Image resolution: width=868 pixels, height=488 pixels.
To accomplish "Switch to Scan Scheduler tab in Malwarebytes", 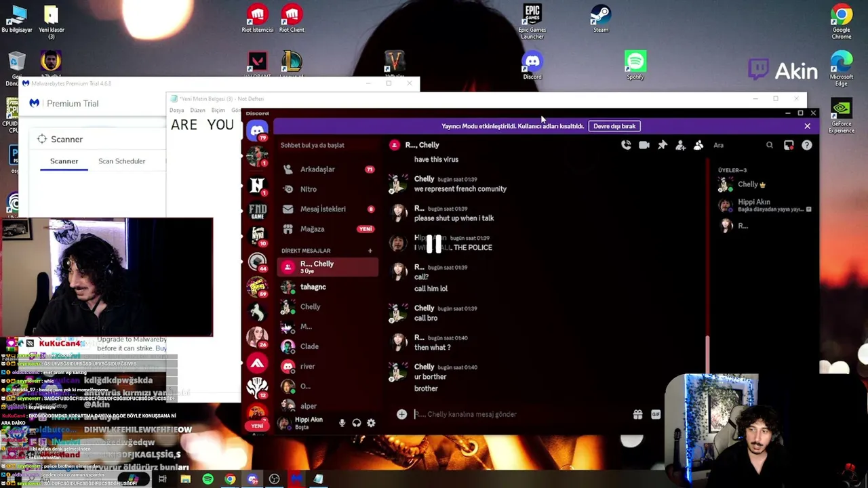I will pos(121,161).
